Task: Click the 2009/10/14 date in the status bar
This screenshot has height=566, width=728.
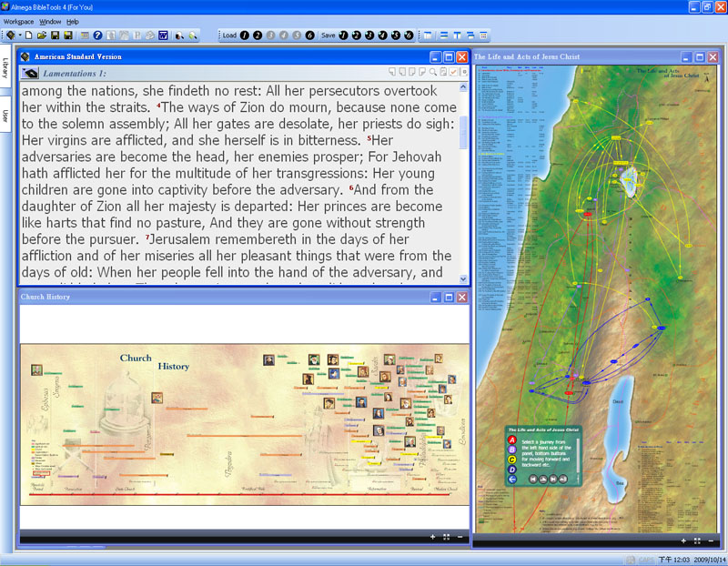Action: 709,560
